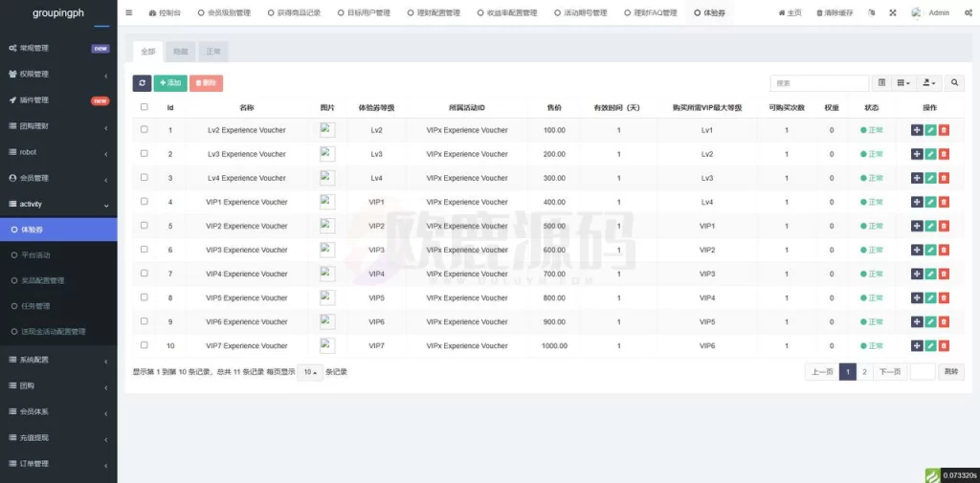Select the 全部 filter tab
Viewport: 980px width, 483px height.
click(147, 52)
